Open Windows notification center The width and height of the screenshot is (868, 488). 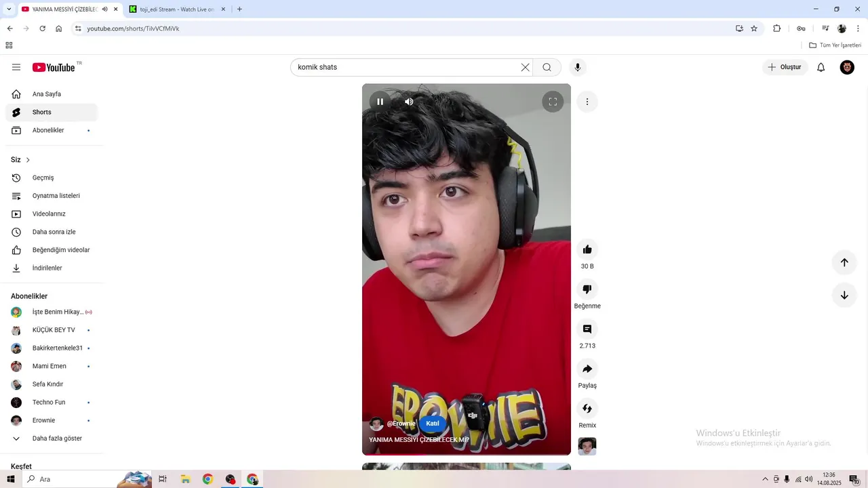854,479
